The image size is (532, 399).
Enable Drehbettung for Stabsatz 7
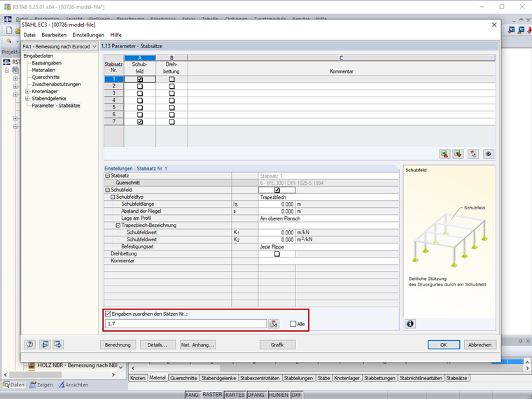click(171, 122)
